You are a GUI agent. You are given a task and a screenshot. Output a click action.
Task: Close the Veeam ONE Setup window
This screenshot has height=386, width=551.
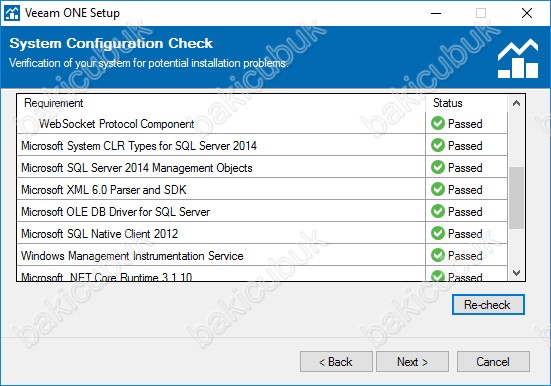click(527, 13)
